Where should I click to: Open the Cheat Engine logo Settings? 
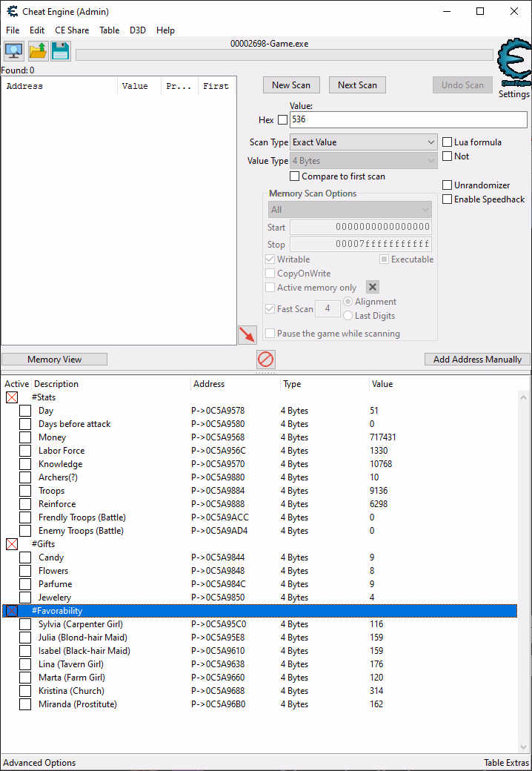point(513,69)
